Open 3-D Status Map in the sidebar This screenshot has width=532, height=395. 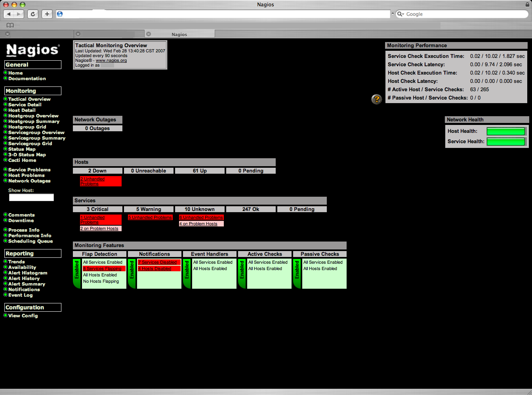[27, 155]
